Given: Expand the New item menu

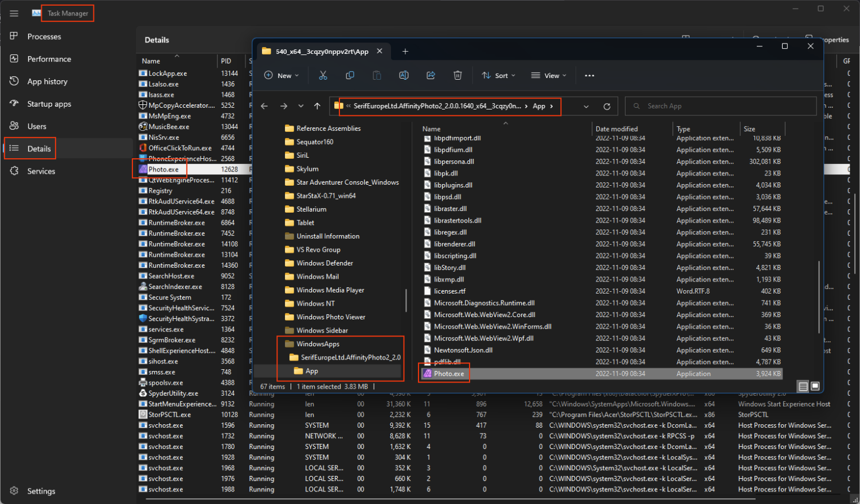Looking at the screenshot, I should [282, 75].
